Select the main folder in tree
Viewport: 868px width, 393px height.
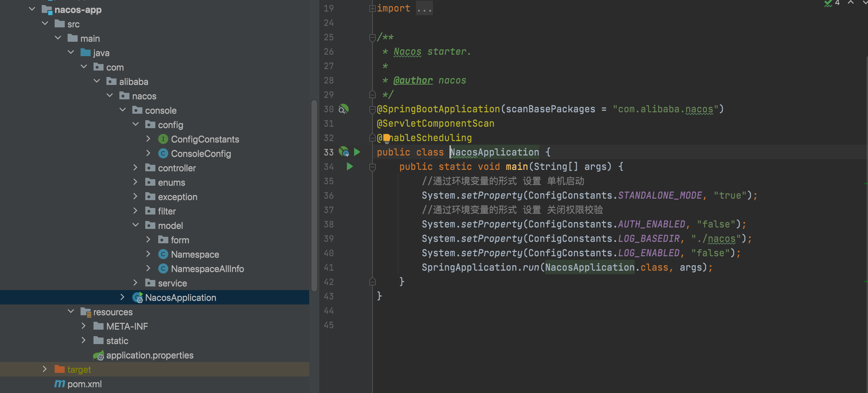90,39
